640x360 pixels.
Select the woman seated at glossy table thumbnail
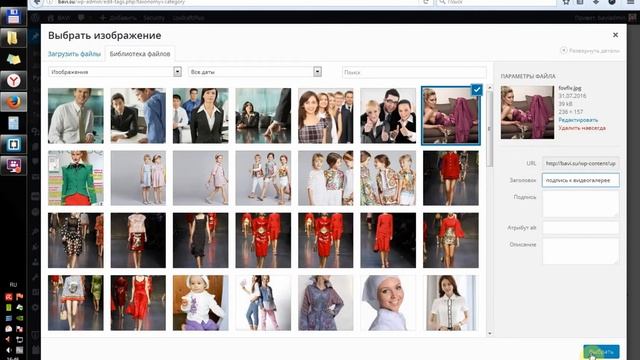pyautogui.click(x=263, y=116)
